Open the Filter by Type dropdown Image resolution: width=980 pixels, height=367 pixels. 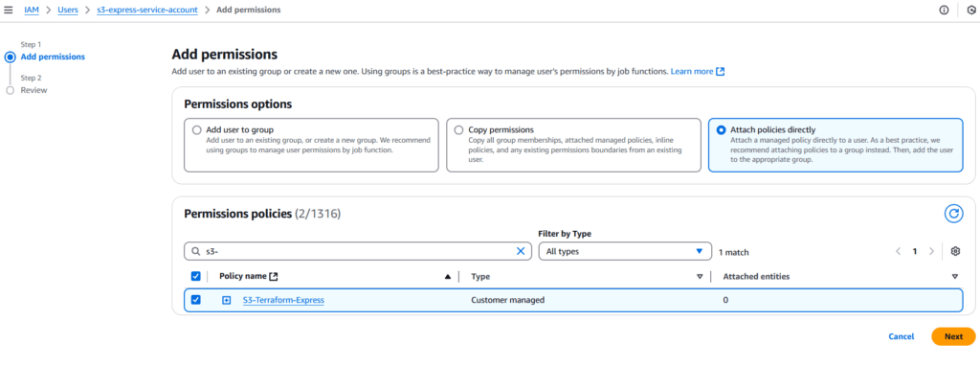coord(625,251)
